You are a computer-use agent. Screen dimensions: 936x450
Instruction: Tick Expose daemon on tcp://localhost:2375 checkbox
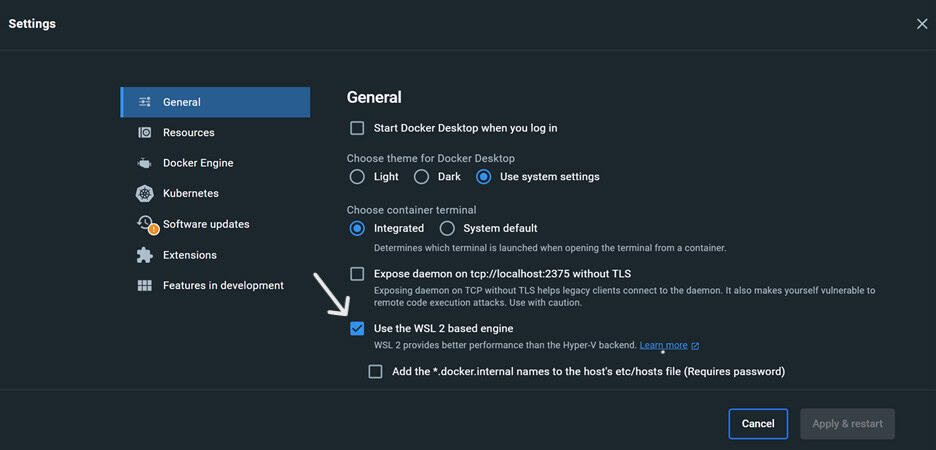click(357, 274)
